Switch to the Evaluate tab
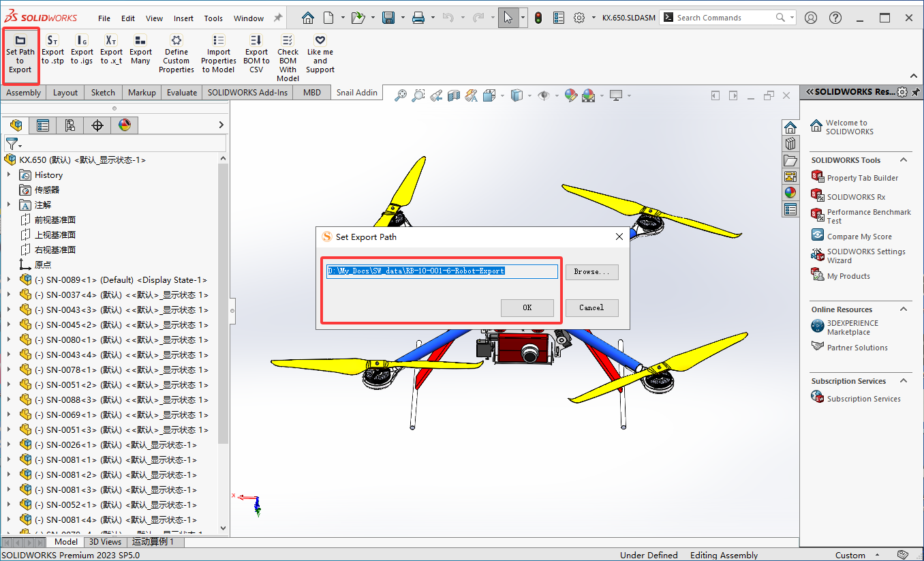 coord(182,93)
